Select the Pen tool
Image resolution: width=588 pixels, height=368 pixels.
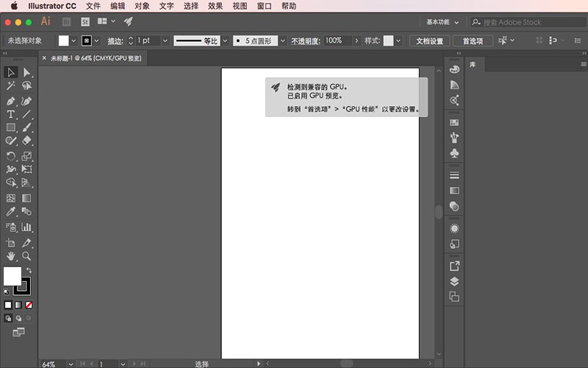11,101
